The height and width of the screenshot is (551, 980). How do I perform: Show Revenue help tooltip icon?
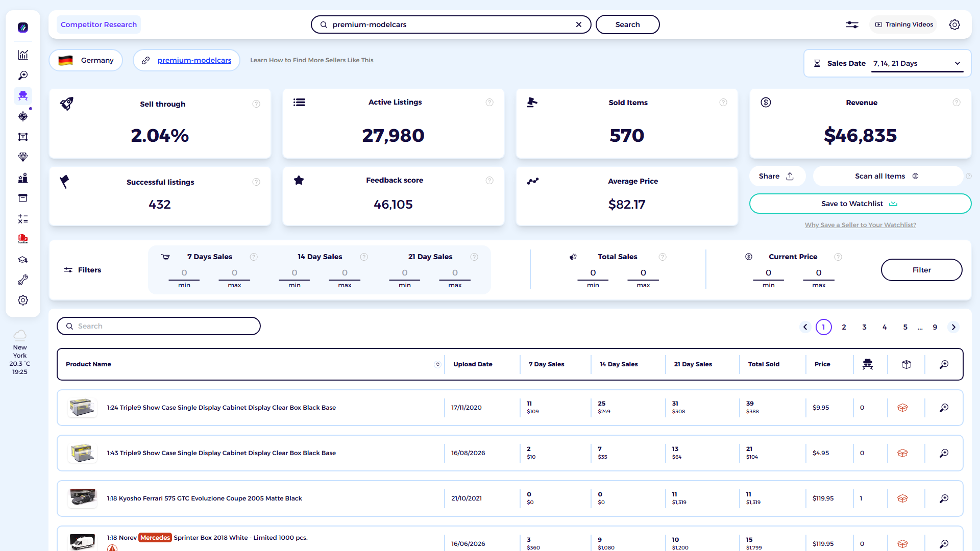[x=957, y=103]
